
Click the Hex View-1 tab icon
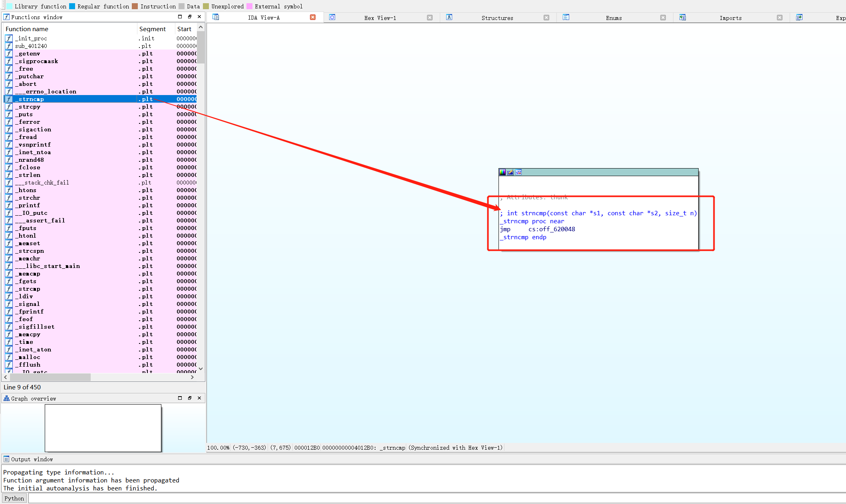coord(332,17)
